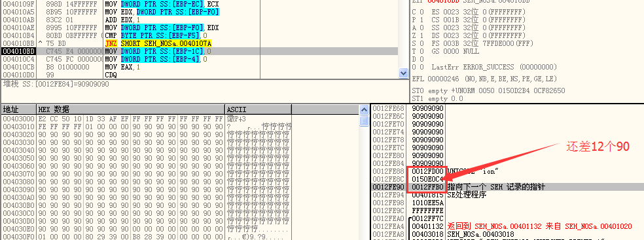Toggle the Z zero flag value
This screenshot has width=644, height=240.
[421, 35]
